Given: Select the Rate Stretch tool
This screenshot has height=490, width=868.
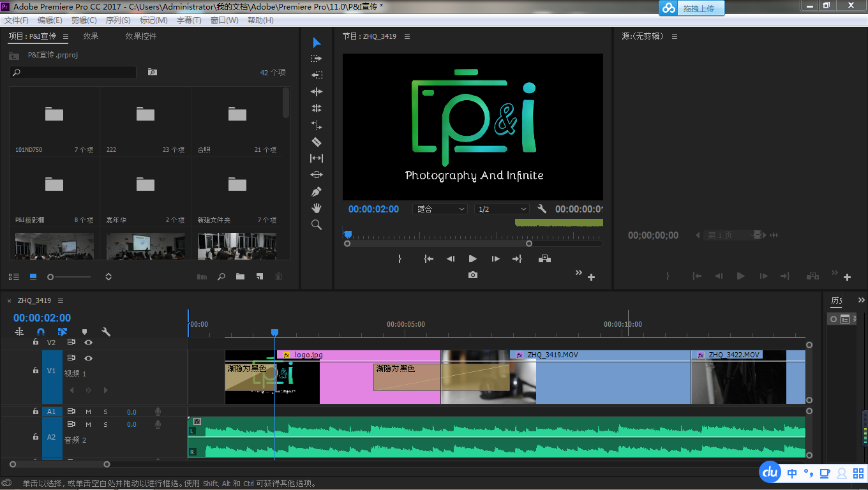Looking at the screenshot, I should click(317, 125).
